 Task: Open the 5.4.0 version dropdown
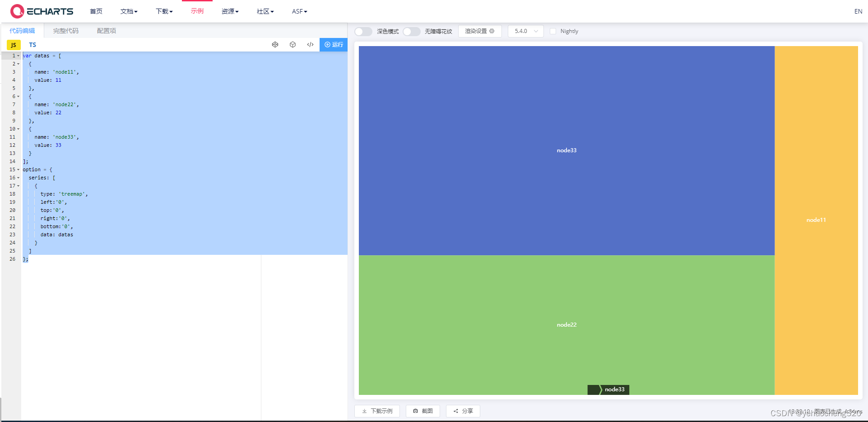525,31
